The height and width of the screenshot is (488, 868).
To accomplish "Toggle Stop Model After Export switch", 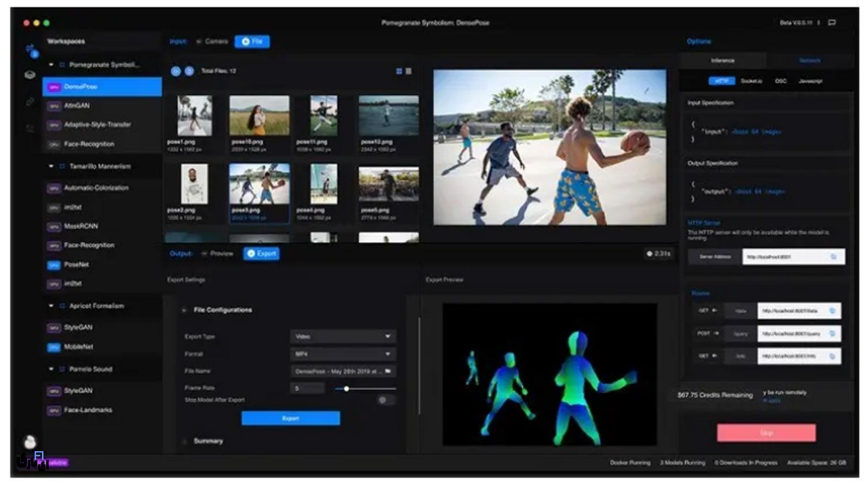I will 386,400.
